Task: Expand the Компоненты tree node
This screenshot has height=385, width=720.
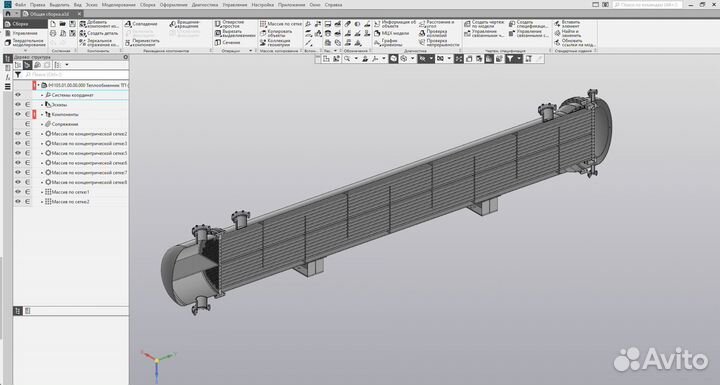Action: click(42, 114)
